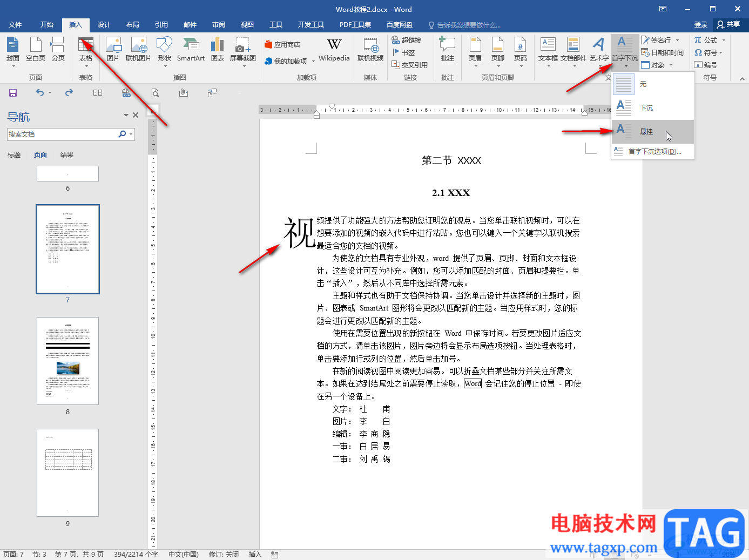The height and width of the screenshot is (560, 749).
Task: Expand the symbol (符号) dropdown
Action: [720, 53]
